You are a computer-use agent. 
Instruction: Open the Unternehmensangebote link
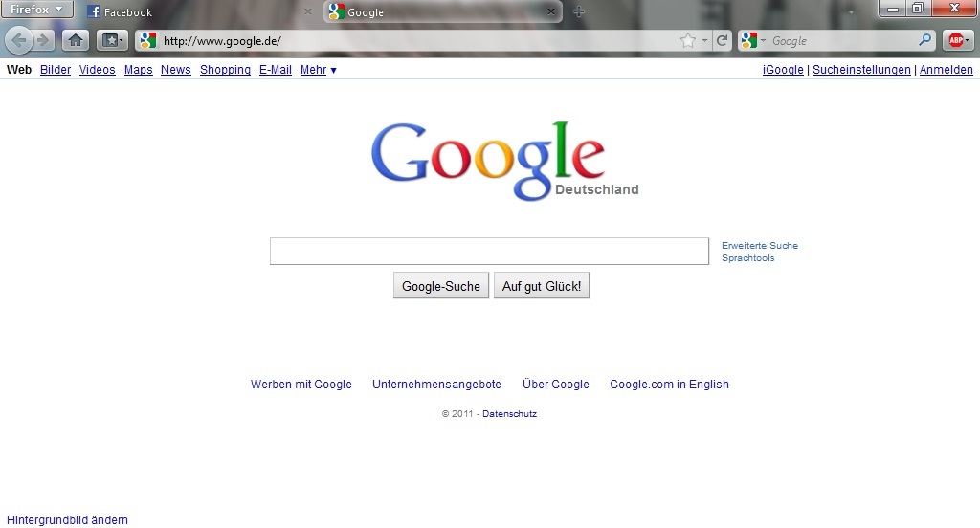click(x=436, y=385)
